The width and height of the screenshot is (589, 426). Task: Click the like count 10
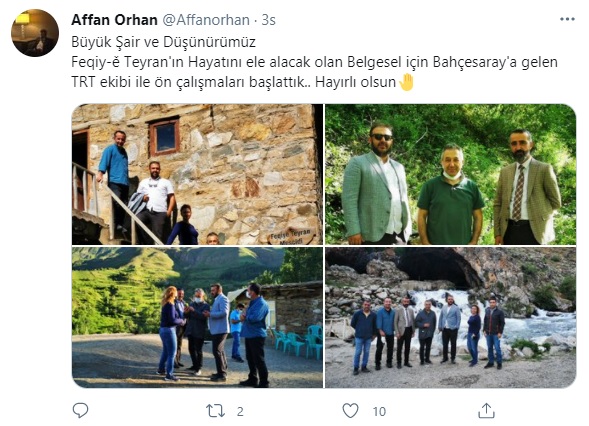tap(379, 411)
